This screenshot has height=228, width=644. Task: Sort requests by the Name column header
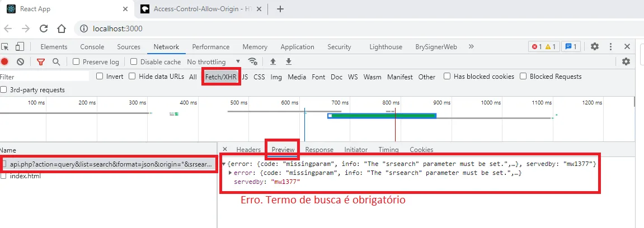tap(108, 150)
